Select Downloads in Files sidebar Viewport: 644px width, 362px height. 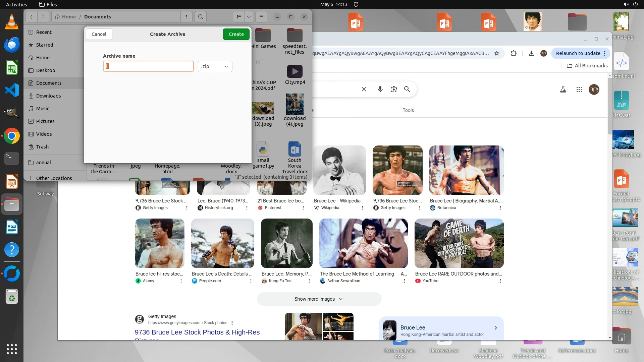[x=49, y=96]
